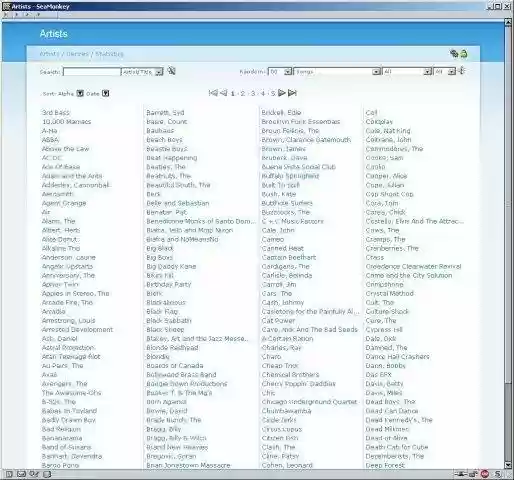Image resolution: width=514 pixels, height=480 pixels.
Task: Open the Mail icon in the SeaMonkey status bar
Action: [21, 474]
